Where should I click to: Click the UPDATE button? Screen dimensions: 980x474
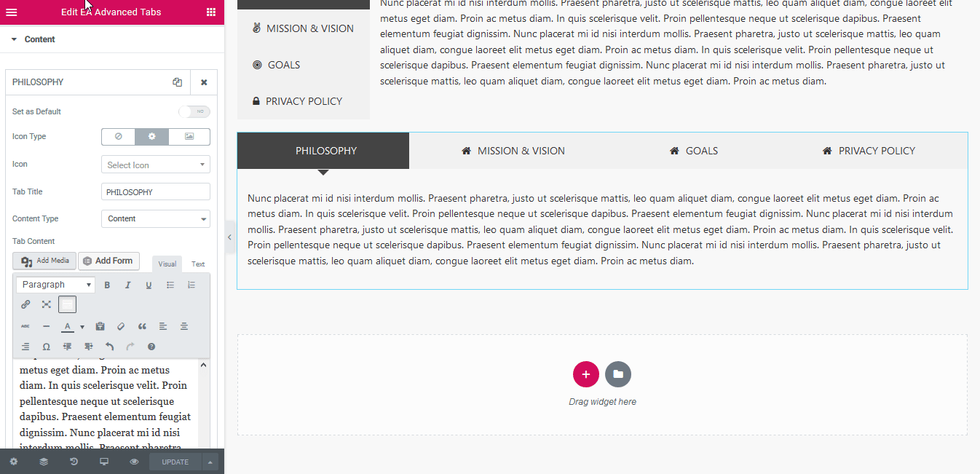[x=175, y=462]
